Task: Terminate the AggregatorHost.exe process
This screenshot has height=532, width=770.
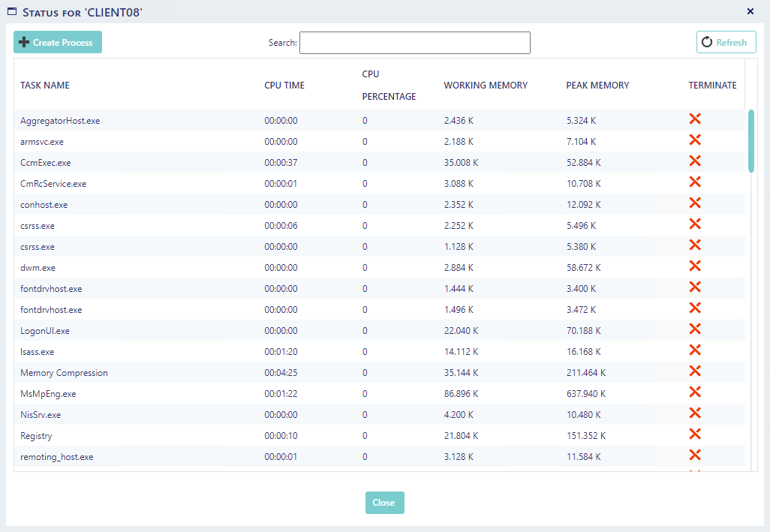Action: (x=694, y=119)
